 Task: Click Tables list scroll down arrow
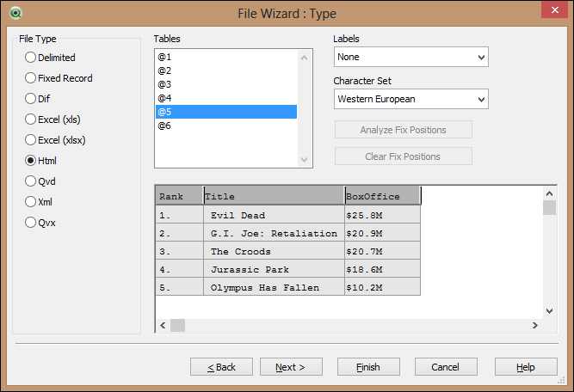(304, 160)
